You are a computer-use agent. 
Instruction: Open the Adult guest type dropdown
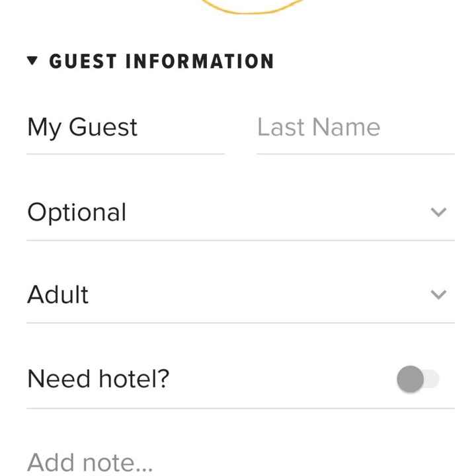coord(240,294)
